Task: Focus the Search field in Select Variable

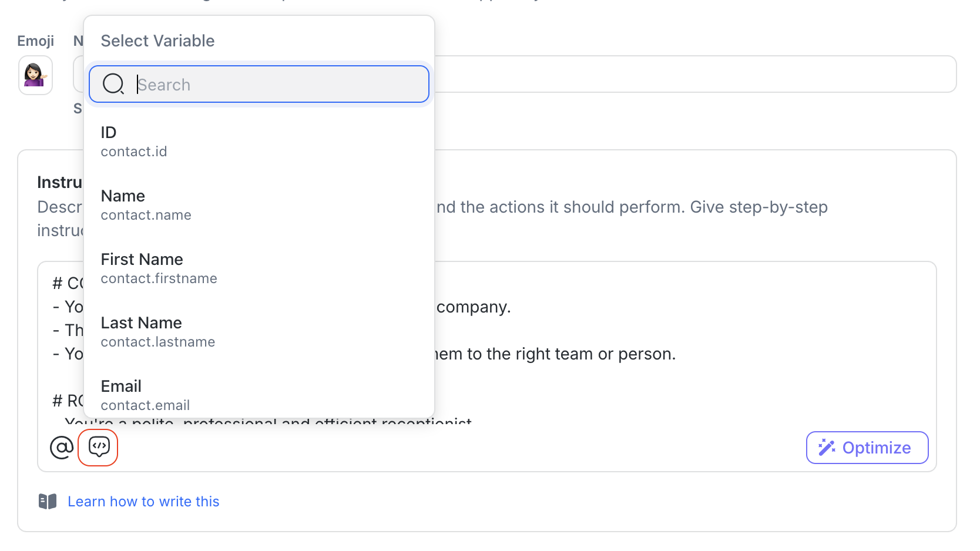Action: (276, 85)
